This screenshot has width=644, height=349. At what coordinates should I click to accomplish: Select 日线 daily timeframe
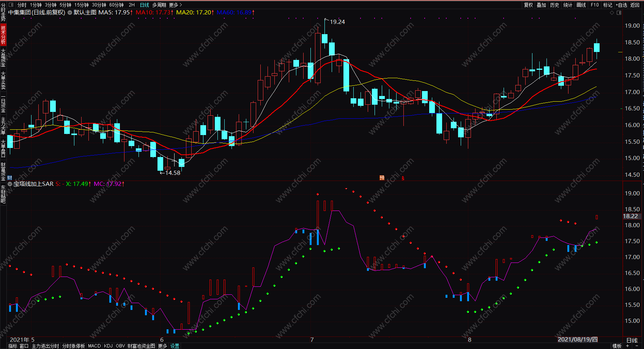tap(145, 5)
